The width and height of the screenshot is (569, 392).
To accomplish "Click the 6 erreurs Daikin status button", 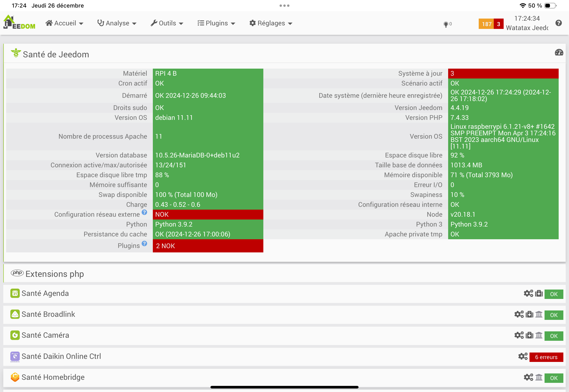I will tap(546, 357).
